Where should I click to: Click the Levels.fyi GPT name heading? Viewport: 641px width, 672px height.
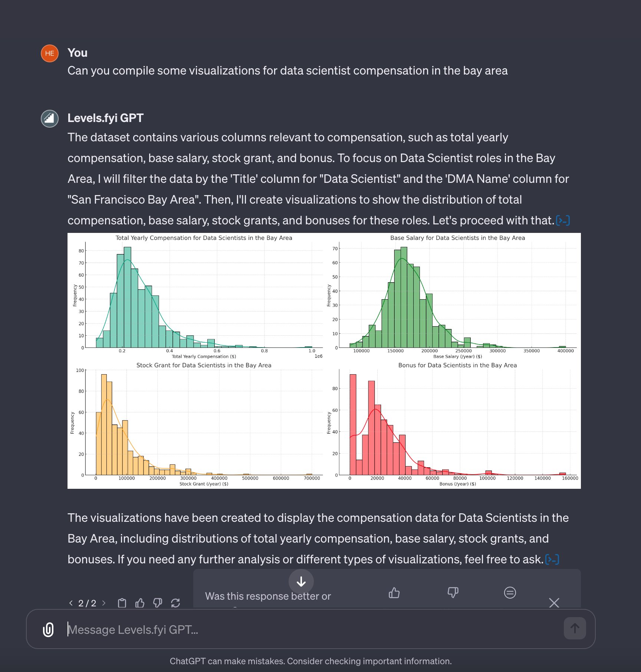coord(105,118)
